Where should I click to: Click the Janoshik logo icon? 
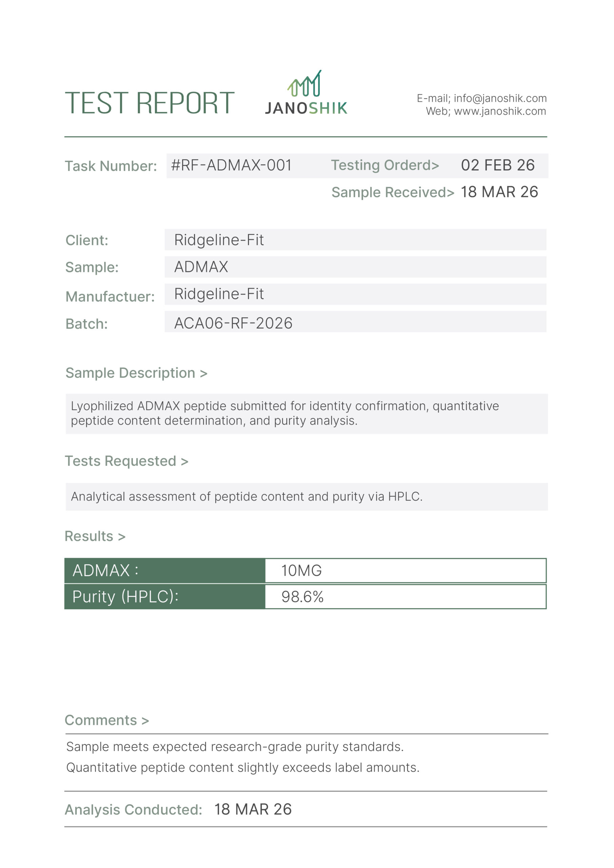[304, 83]
